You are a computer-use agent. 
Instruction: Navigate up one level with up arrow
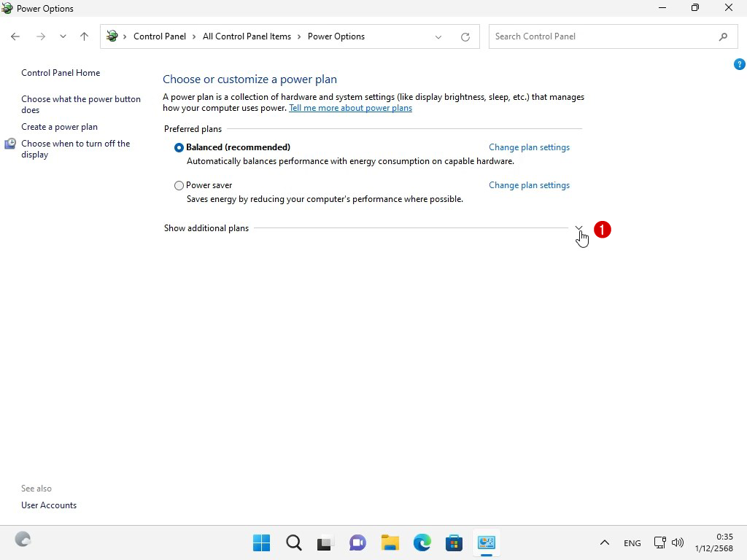tap(84, 36)
